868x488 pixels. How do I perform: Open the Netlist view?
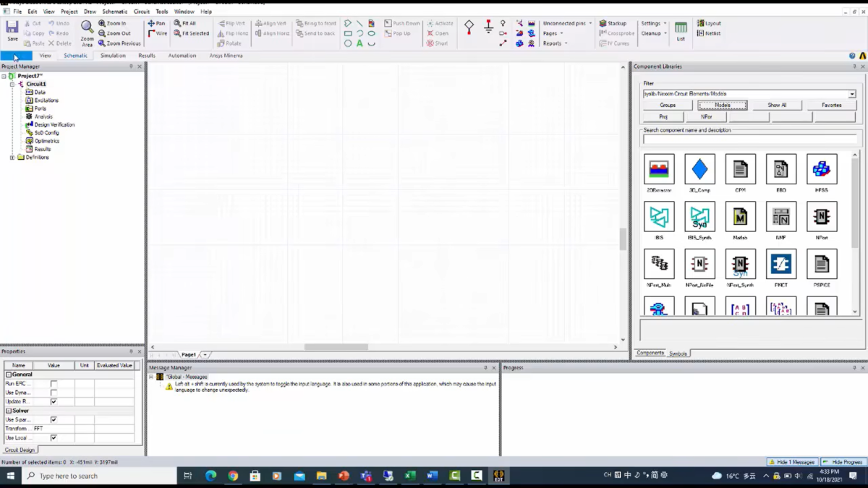709,33
